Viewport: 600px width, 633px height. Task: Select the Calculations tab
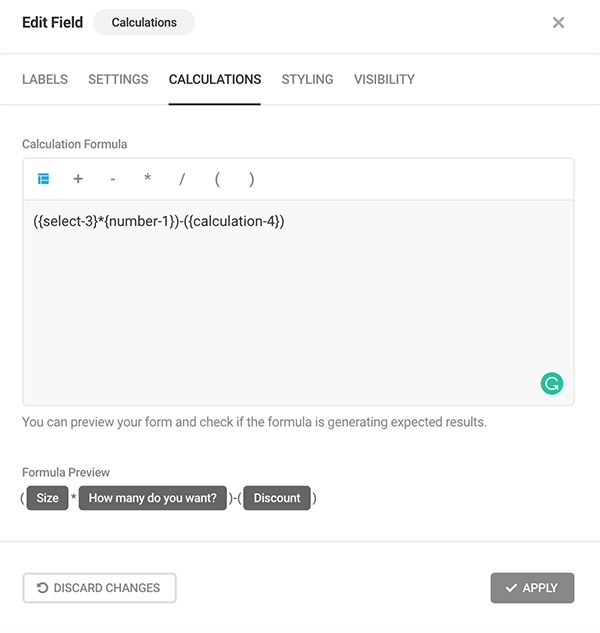point(215,79)
